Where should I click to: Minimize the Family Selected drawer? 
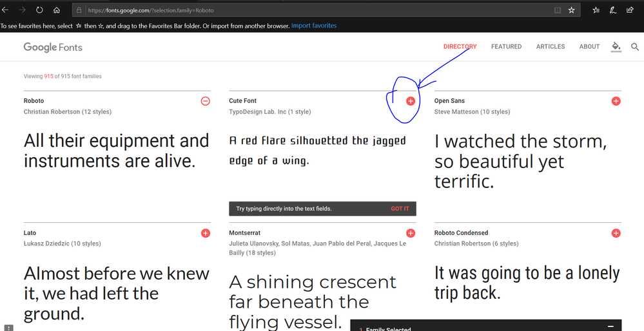click(x=610, y=326)
